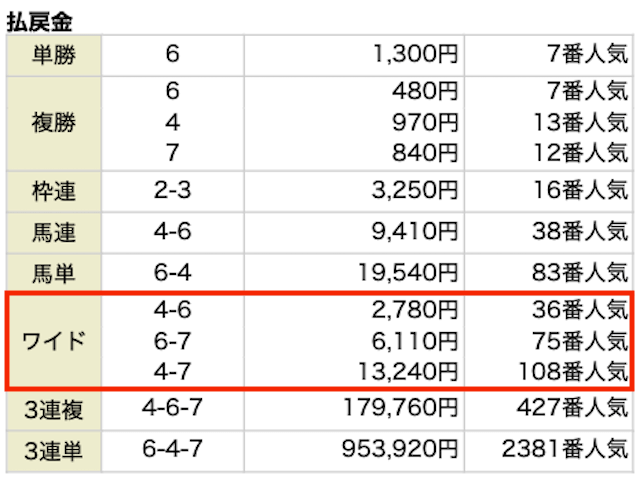640x479 pixels.
Task: Select the 馬連 label cell
Action: coord(54,233)
